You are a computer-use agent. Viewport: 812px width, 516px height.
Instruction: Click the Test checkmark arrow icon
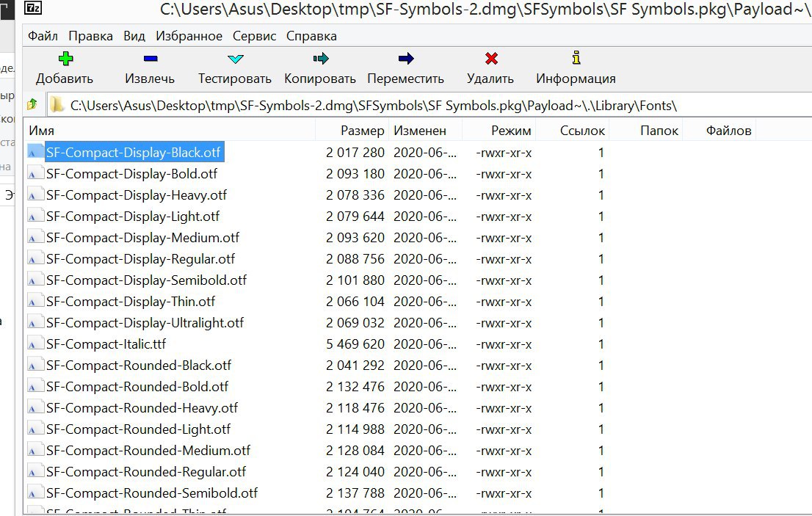[x=235, y=59]
